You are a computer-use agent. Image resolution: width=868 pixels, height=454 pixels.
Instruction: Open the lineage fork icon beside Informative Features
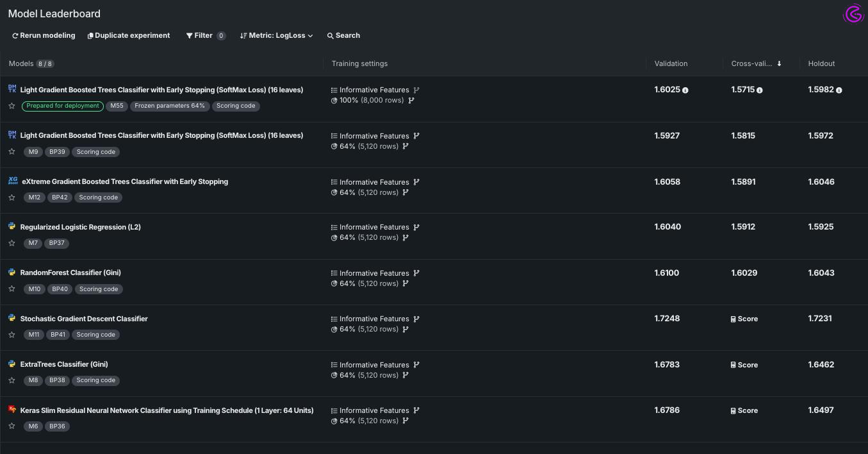(416, 90)
